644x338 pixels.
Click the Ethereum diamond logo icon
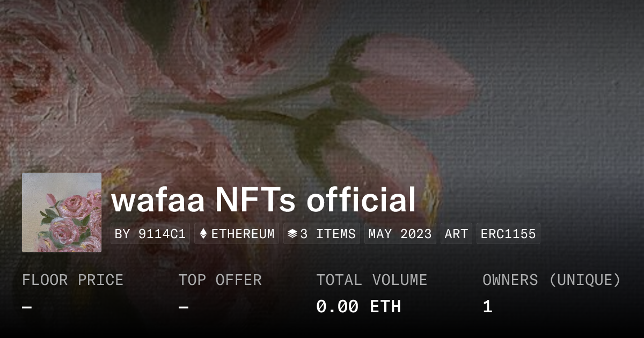click(x=203, y=234)
